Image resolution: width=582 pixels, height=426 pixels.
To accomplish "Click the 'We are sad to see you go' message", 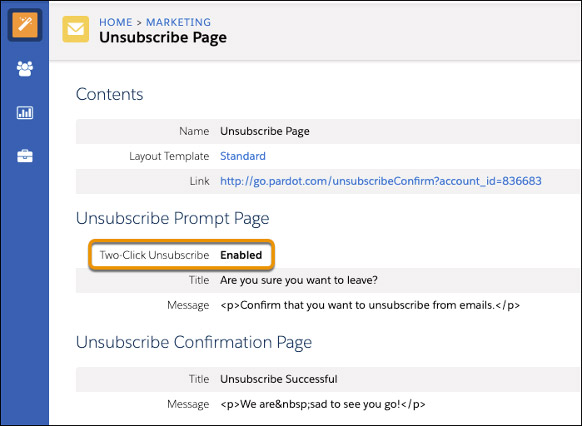I will coord(323,404).
